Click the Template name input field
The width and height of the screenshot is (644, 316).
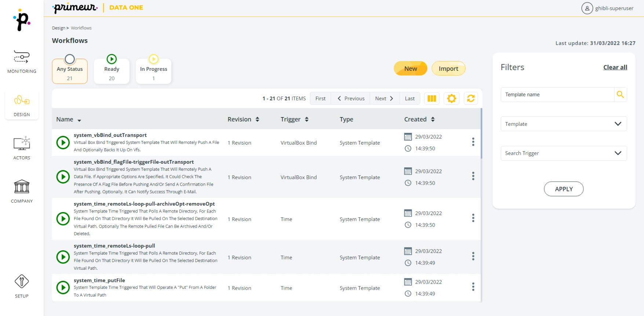pos(557,94)
